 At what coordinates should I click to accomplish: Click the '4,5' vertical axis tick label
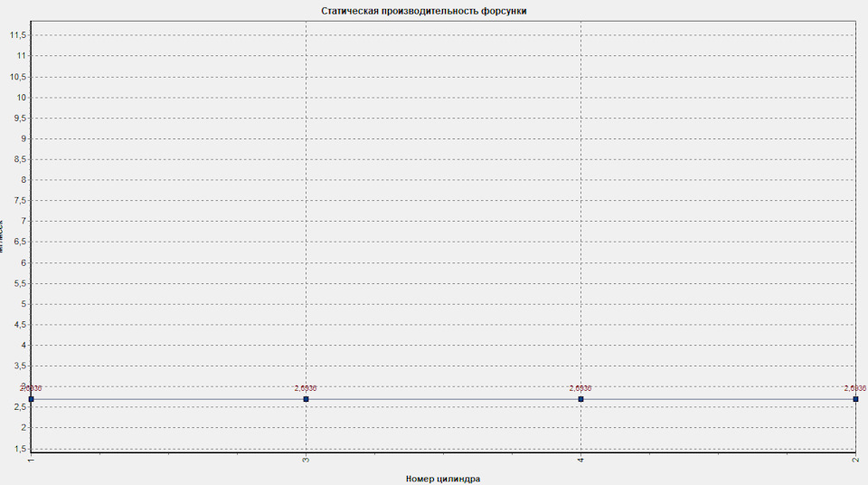tap(20, 325)
